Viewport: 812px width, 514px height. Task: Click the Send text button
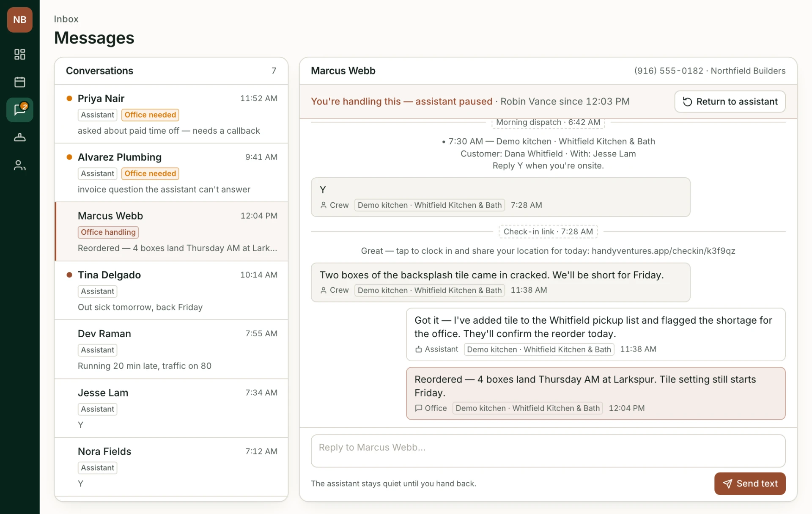[x=749, y=484]
